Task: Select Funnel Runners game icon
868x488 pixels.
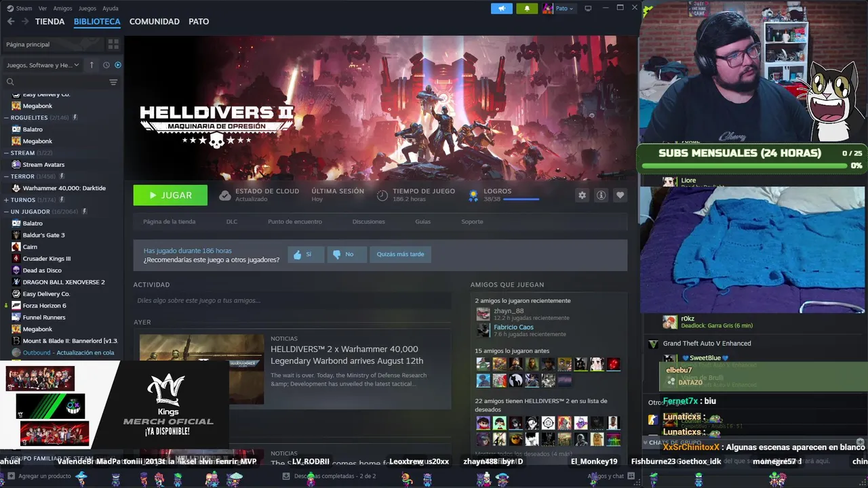Action: tap(16, 317)
